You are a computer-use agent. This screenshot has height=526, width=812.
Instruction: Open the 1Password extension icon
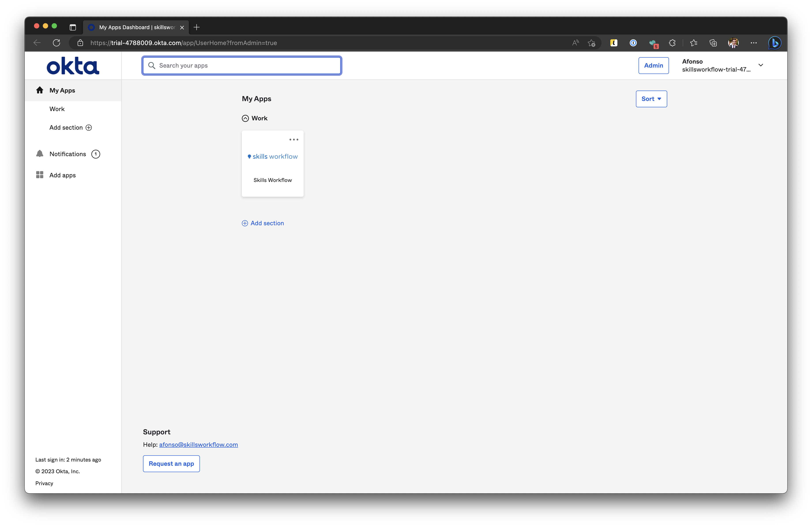(633, 43)
